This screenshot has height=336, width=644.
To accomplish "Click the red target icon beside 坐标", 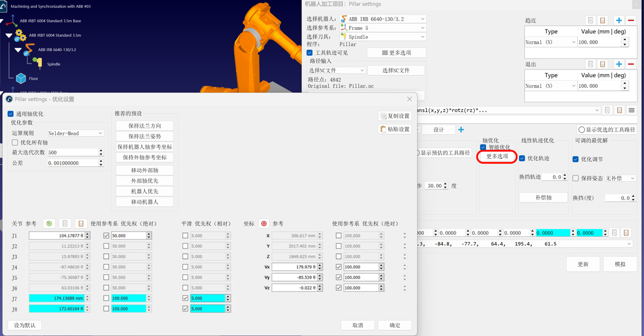I will click(x=264, y=224).
